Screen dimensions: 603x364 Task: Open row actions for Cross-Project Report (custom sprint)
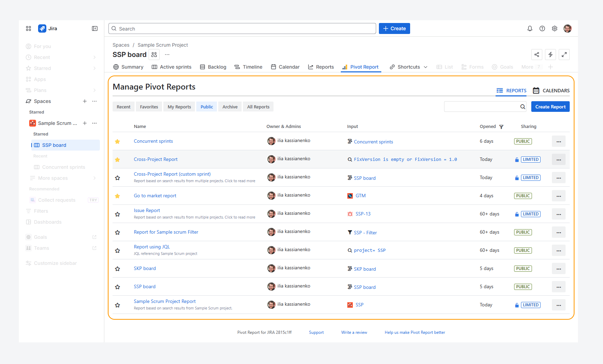559,178
